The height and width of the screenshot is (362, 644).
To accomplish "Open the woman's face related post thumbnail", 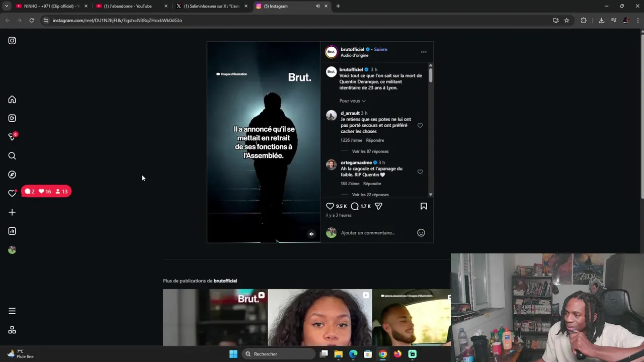I will coord(319,317).
